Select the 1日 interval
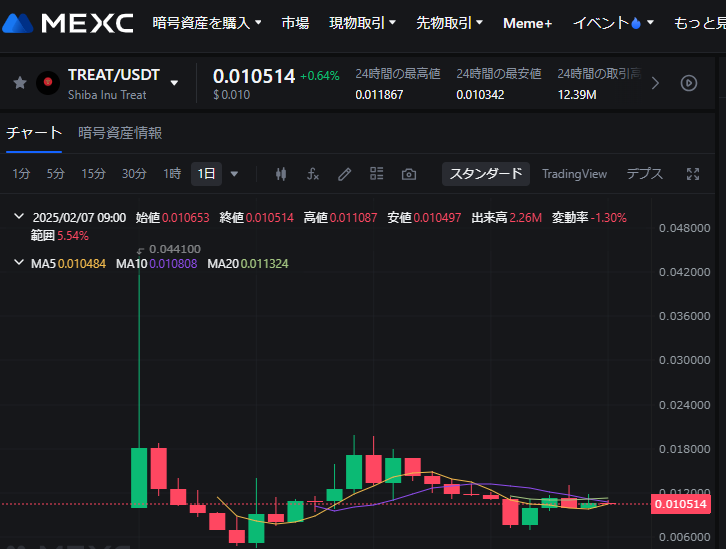 click(x=206, y=174)
